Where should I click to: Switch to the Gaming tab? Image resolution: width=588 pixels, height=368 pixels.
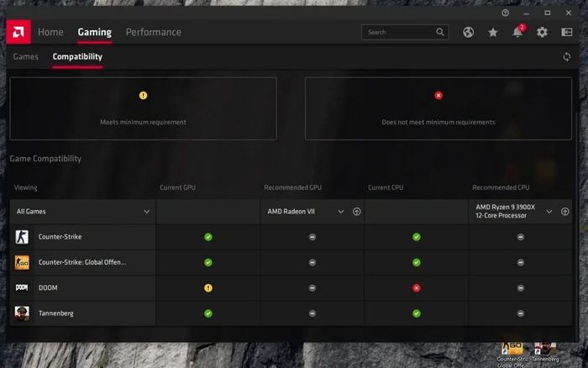[x=94, y=32]
